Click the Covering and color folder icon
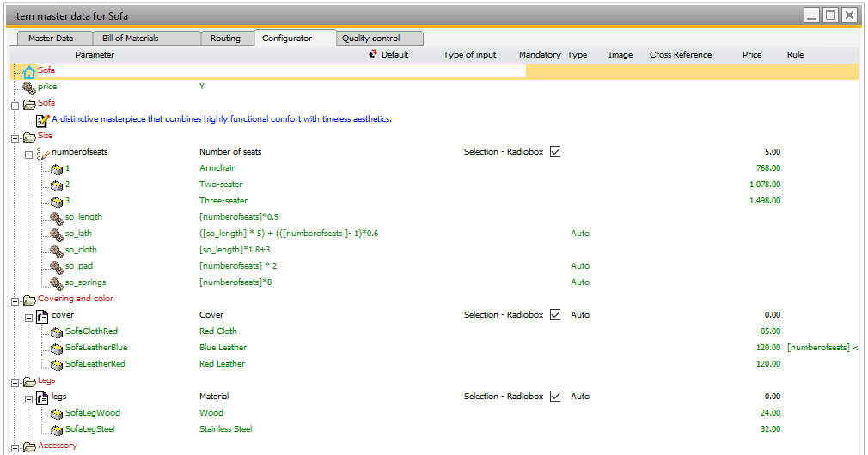The image size is (868, 455). (29, 299)
